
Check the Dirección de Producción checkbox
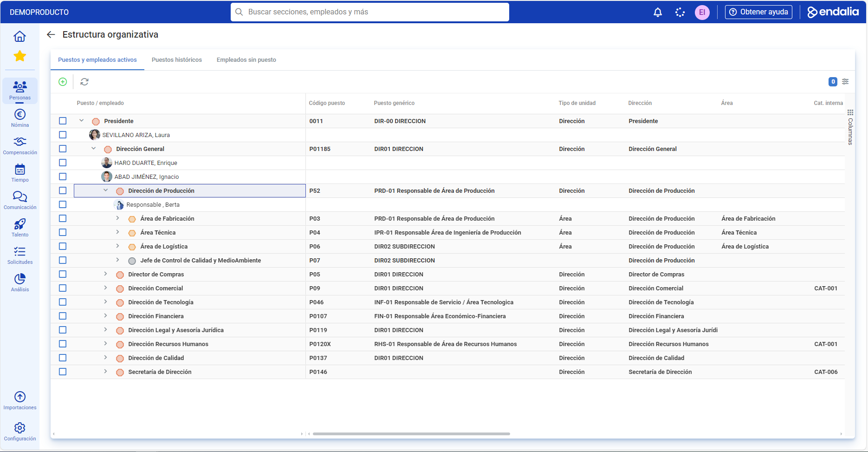[x=63, y=190]
